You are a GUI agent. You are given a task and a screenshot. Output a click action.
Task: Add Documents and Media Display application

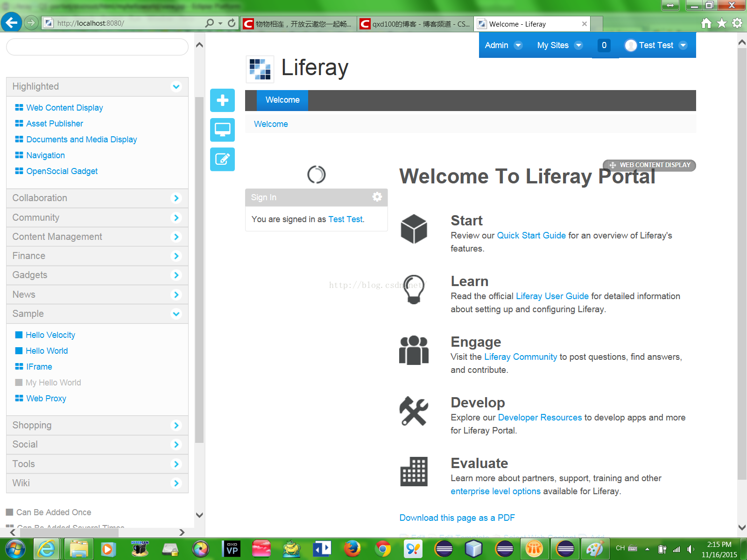tap(82, 140)
